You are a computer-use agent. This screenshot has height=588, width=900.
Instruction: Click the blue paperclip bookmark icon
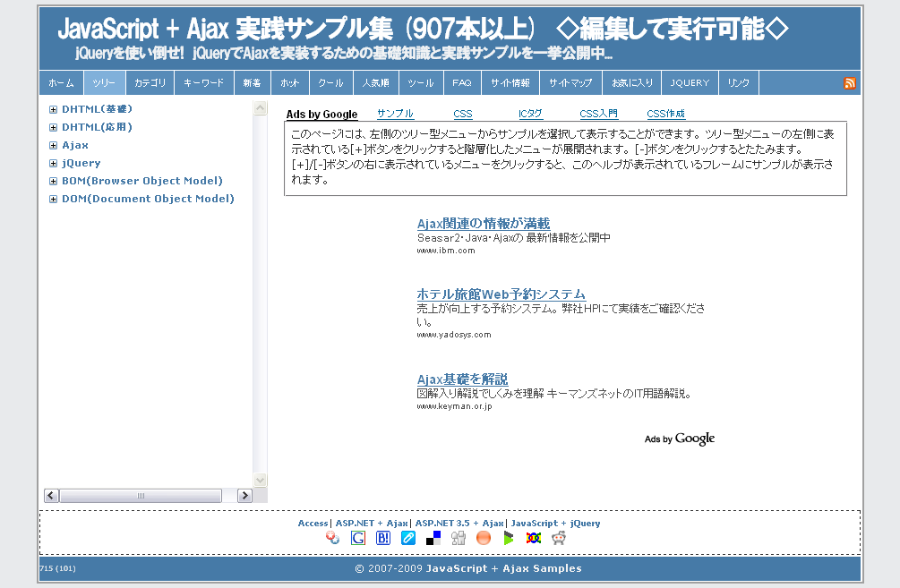[408, 538]
